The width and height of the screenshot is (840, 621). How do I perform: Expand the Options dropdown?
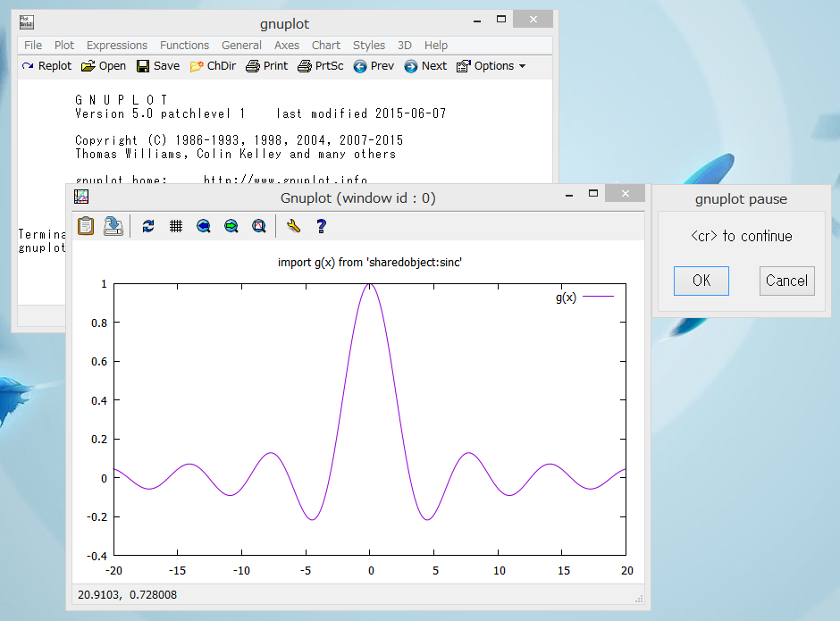[491, 65]
